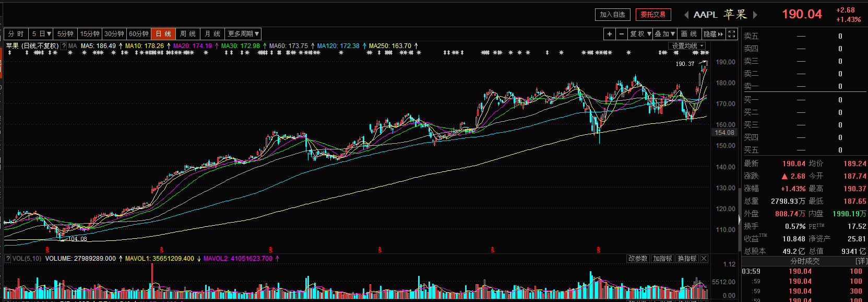This screenshot has width=868, height=302.
Task: Click the MA30: 172.98 label
Action: [x=241, y=46]
